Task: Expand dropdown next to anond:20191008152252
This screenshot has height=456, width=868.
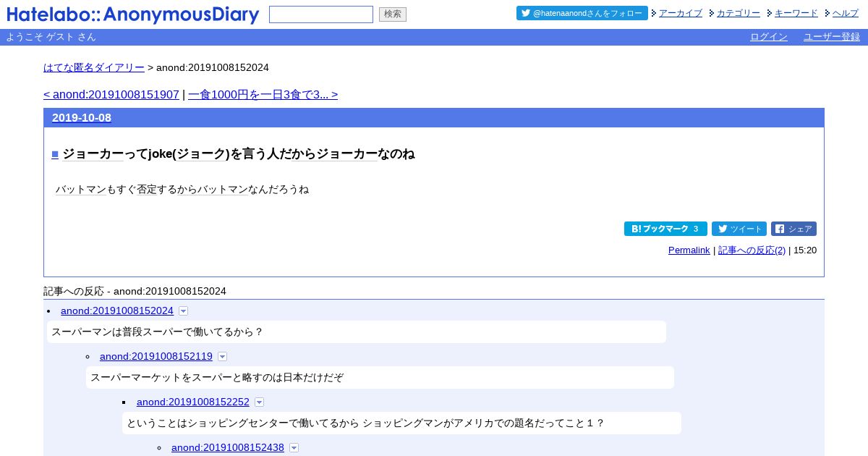Action: tap(260, 402)
